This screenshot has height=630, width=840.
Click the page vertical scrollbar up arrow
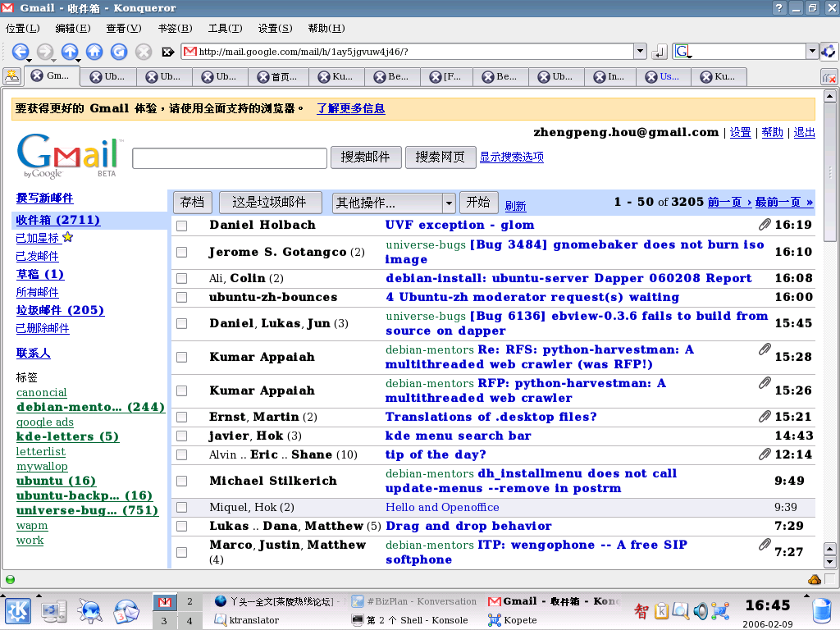830,97
